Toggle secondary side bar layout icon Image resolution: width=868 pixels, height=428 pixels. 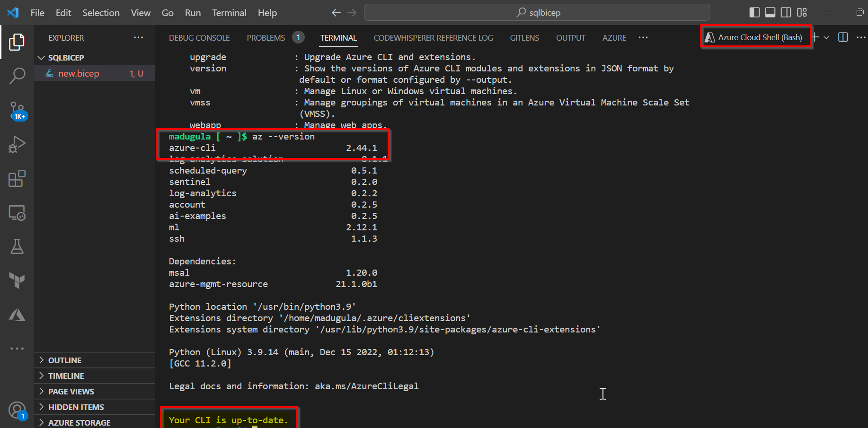point(786,13)
